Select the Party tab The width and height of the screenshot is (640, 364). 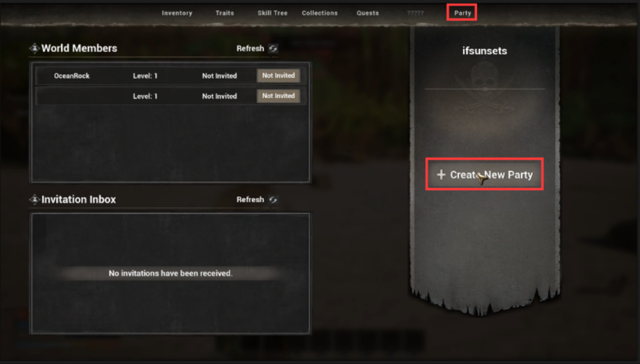click(462, 13)
